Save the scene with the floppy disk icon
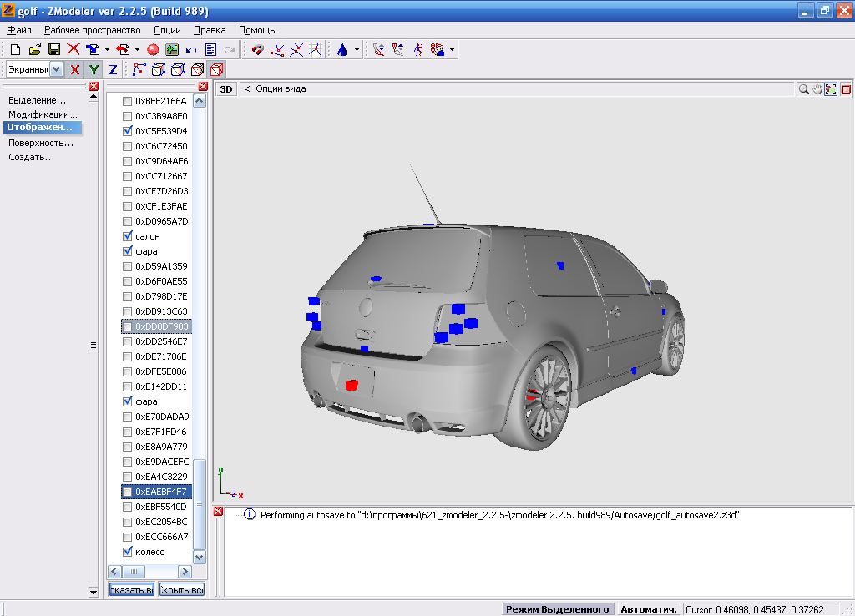Screen dimensions: 855x616 [x=54, y=49]
